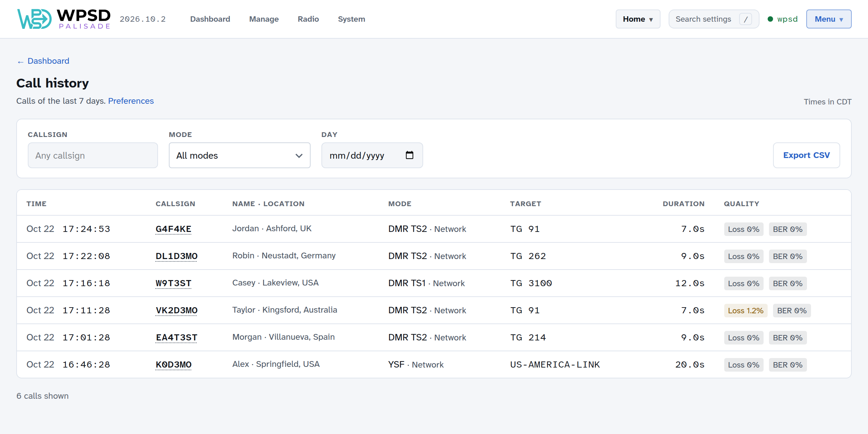The height and width of the screenshot is (434, 868).
Task: Click the Any callsign filter input
Action: pyautogui.click(x=93, y=155)
